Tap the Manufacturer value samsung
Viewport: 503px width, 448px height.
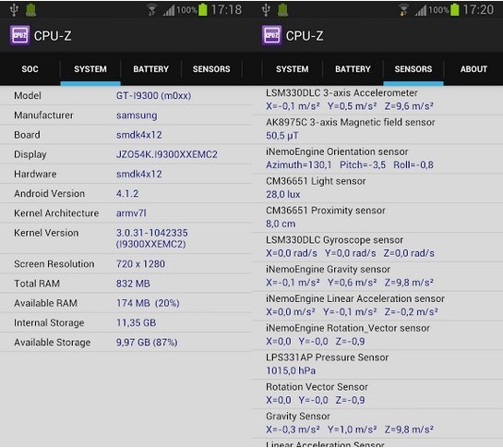137,115
